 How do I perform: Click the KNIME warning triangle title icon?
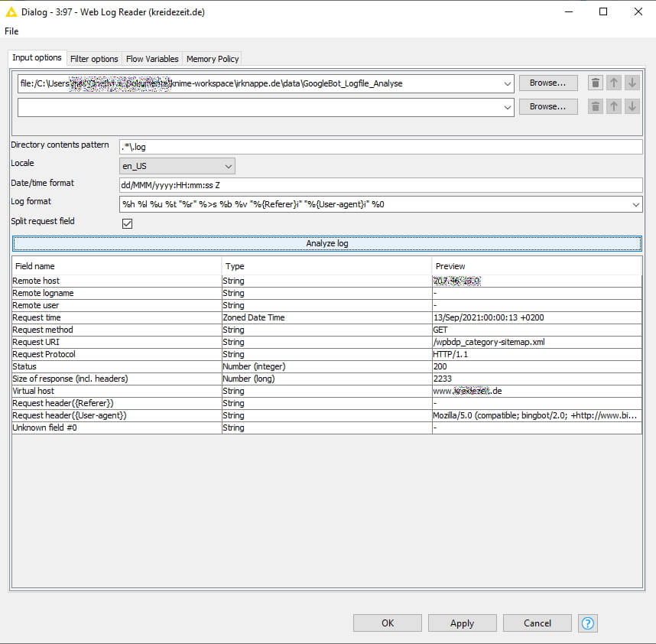(11, 12)
